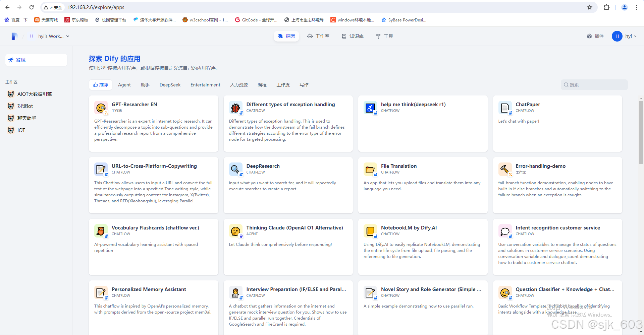
Task: Click the File Translation folder icon
Action: coord(370,169)
